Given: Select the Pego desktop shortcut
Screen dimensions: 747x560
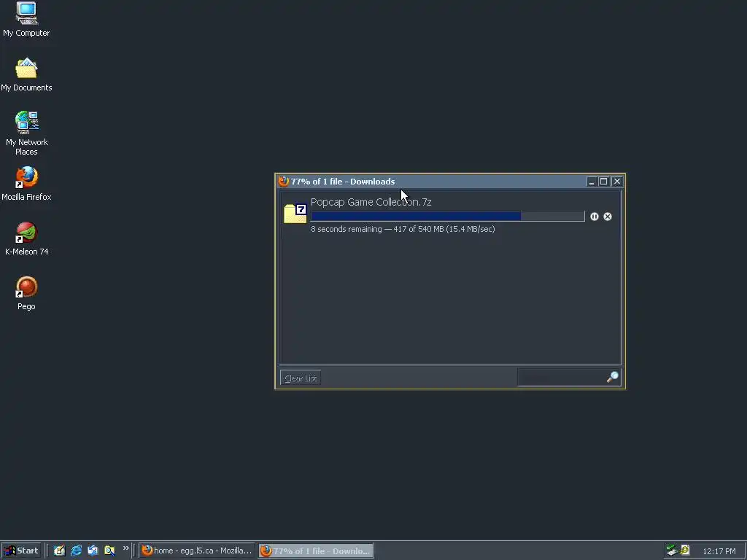Looking at the screenshot, I should coord(26,293).
